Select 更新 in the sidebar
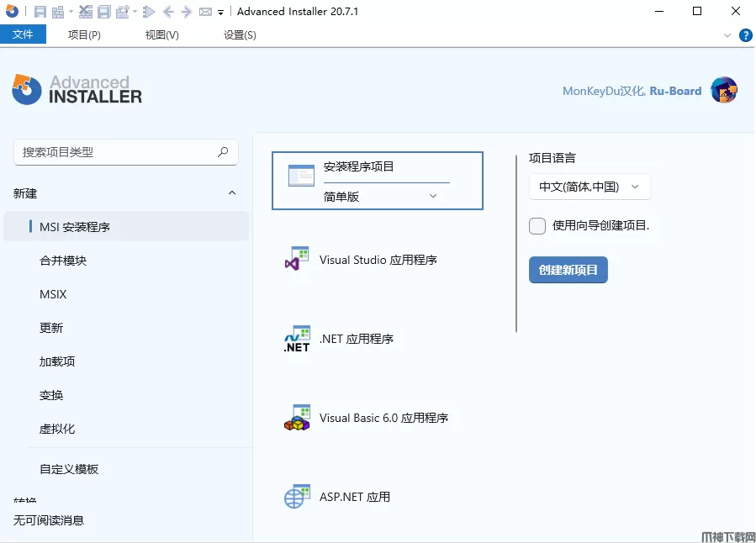 (x=51, y=328)
